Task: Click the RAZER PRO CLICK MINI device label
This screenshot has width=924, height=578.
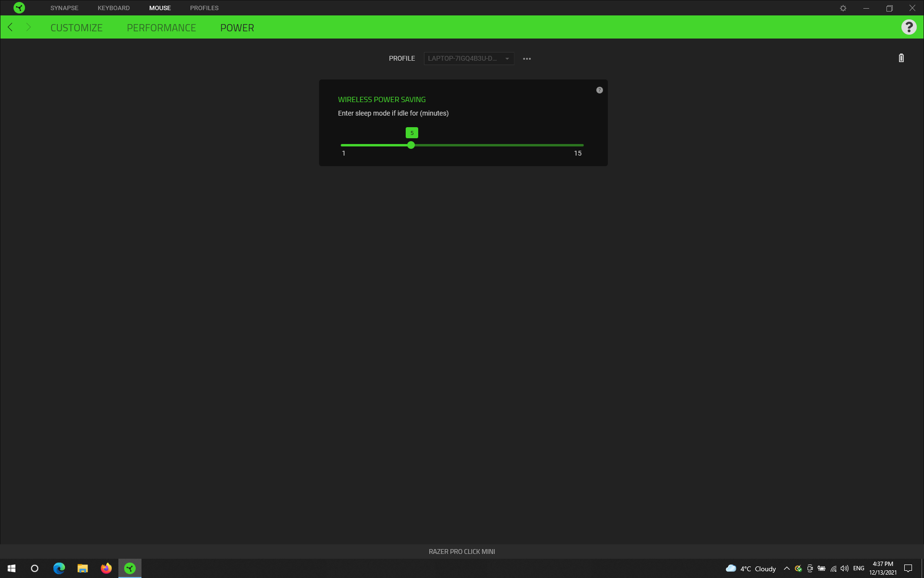Action: point(462,552)
